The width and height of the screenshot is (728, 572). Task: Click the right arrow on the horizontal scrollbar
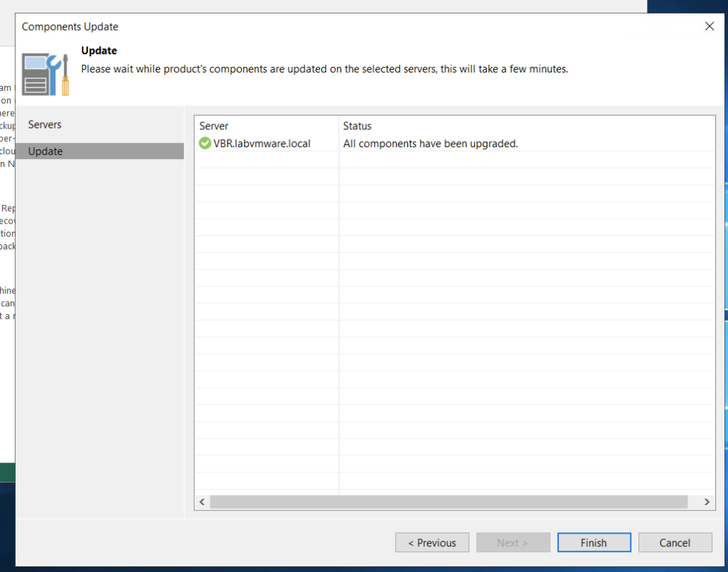(706, 502)
